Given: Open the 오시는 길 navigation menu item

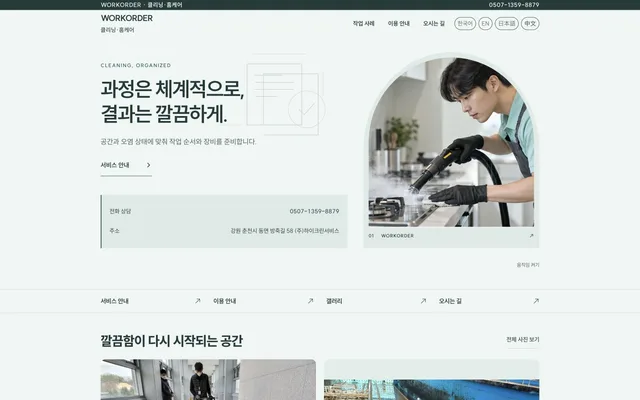Looking at the screenshot, I should [433, 23].
